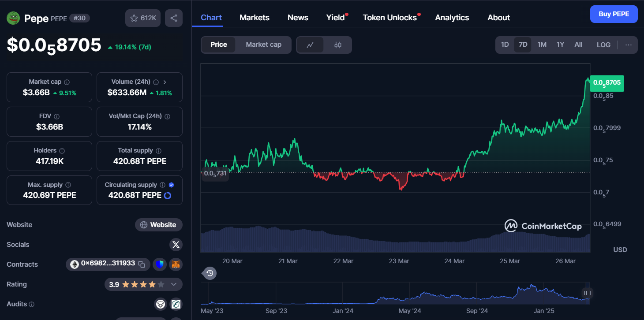
Task: Click the Holders info icon
Action: (62, 151)
